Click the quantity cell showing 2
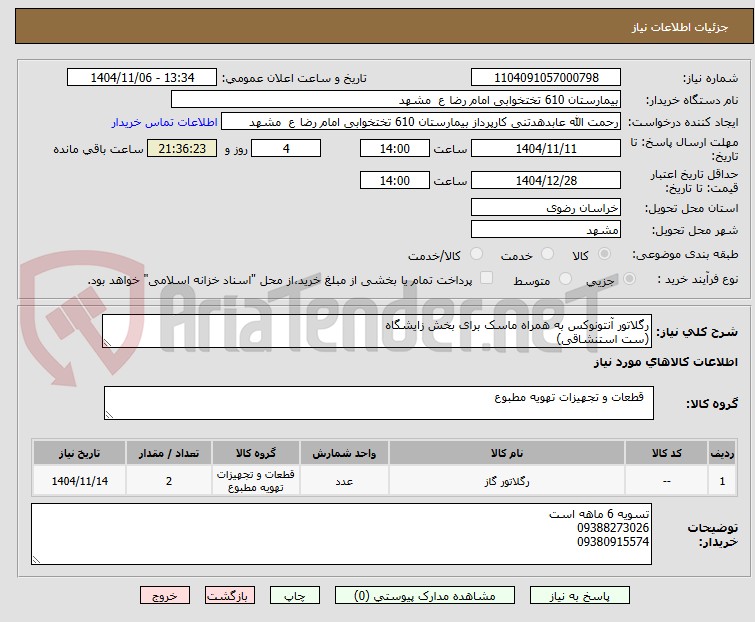This screenshot has height=622, width=755. [169, 481]
